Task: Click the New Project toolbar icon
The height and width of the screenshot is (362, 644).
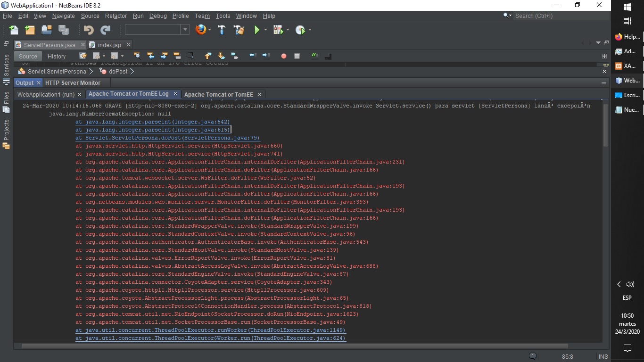Action: click(x=30, y=30)
